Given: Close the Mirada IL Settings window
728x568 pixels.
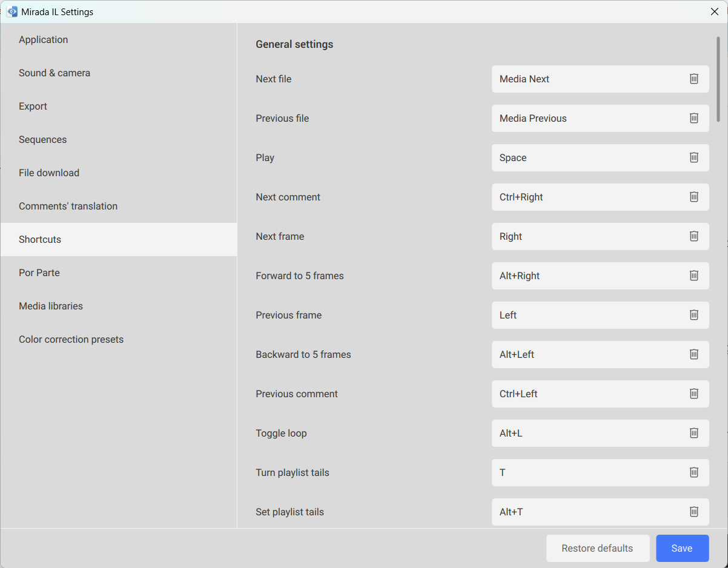Looking at the screenshot, I should tap(715, 12).
